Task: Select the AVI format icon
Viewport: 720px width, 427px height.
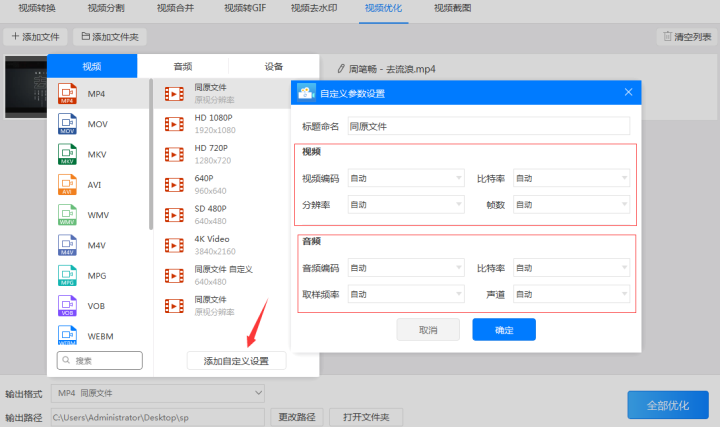Action: (67, 185)
